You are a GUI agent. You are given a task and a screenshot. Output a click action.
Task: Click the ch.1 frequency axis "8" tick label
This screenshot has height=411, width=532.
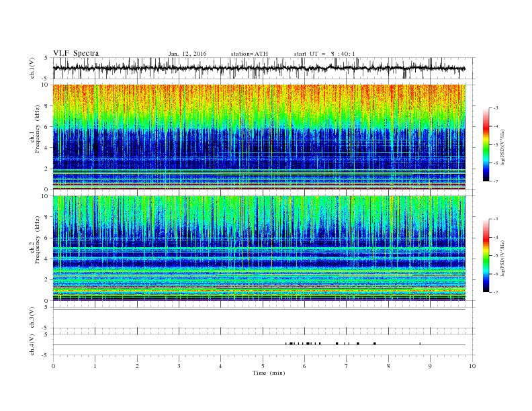(x=47, y=106)
